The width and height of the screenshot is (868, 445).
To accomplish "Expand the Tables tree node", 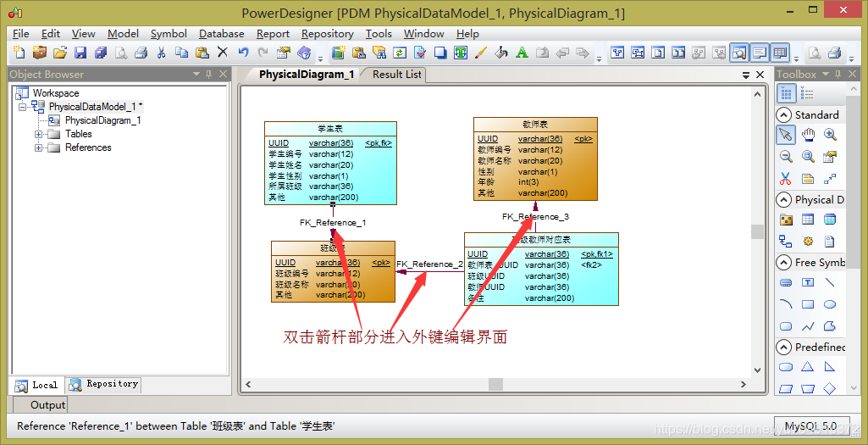I will 38,134.
